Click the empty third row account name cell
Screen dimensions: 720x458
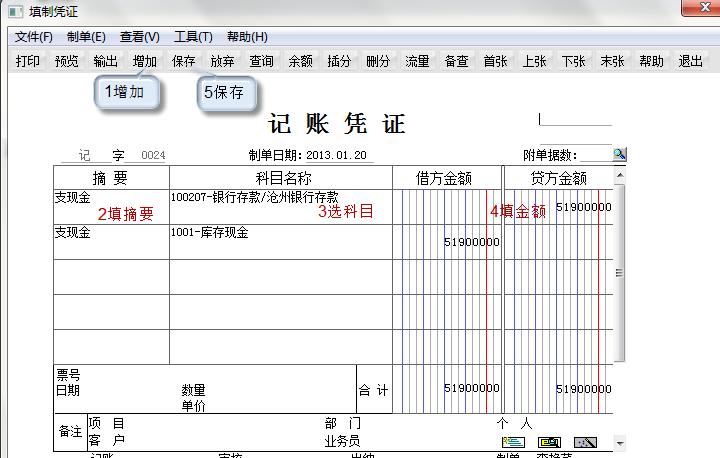coord(281,277)
